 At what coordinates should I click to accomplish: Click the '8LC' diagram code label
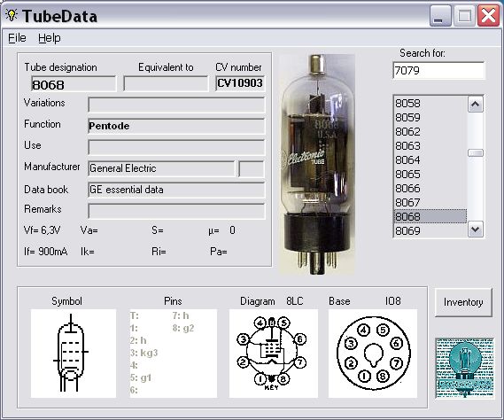click(295, 301)
